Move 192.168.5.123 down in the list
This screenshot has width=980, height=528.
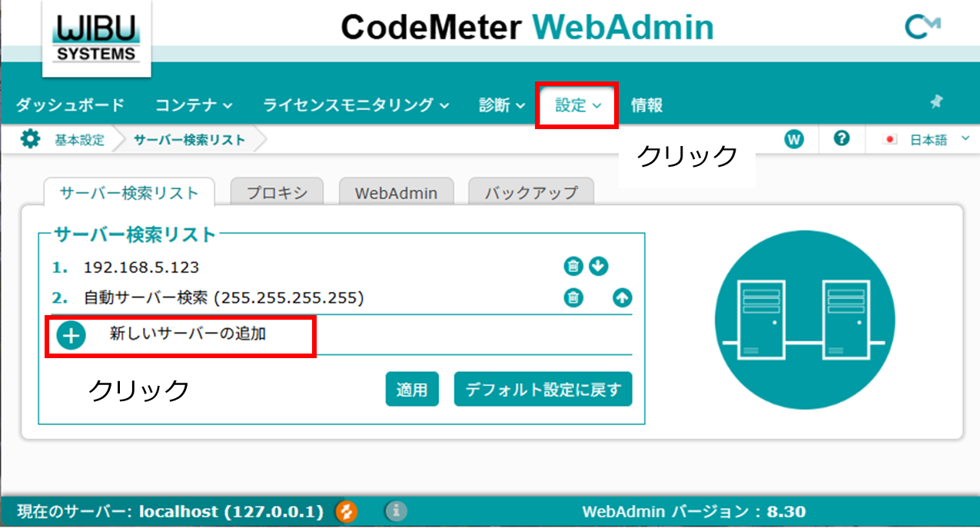click(599, 267)
